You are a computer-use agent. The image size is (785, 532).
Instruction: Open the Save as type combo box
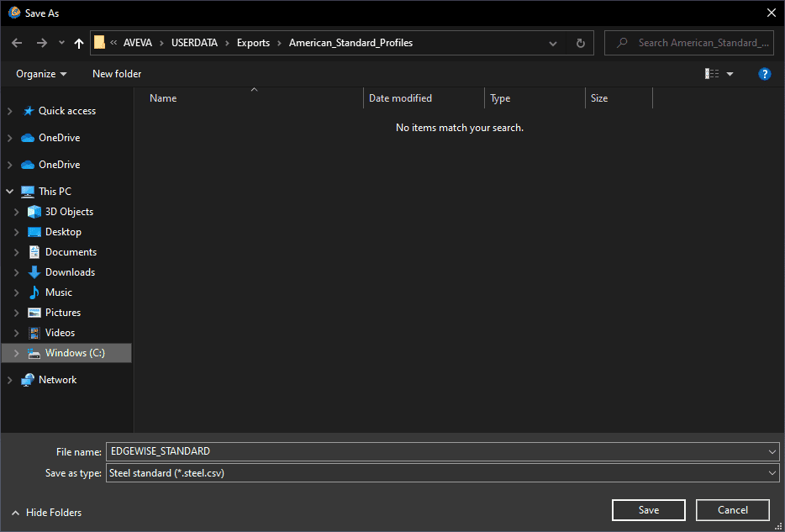[x=443, y=473]
